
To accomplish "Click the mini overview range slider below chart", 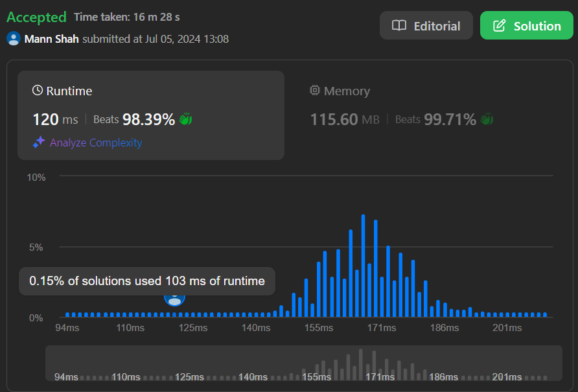I will [x=303, y=363].
